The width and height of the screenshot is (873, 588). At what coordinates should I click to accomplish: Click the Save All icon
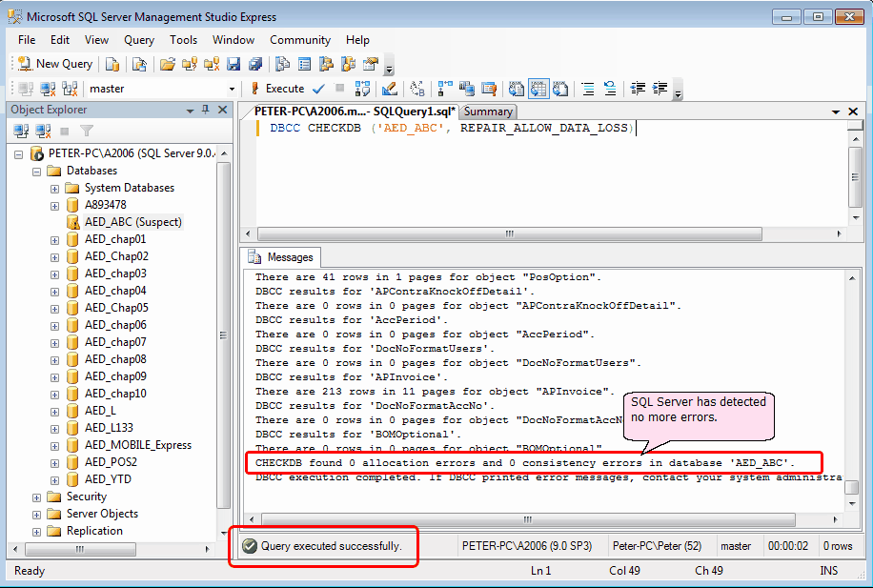[255, 64]
